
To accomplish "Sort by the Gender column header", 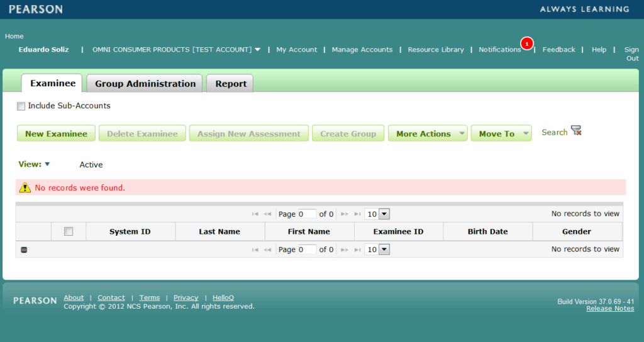I will 577,231.
